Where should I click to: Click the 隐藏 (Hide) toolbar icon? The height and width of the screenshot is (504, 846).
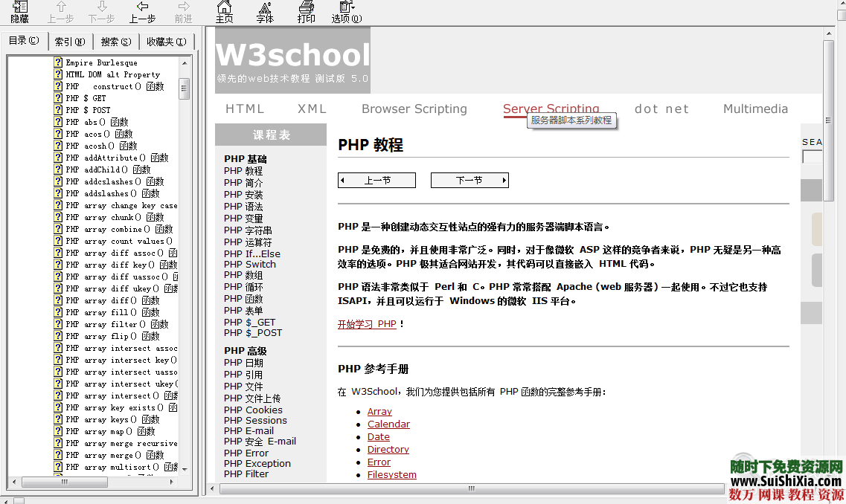19,11
